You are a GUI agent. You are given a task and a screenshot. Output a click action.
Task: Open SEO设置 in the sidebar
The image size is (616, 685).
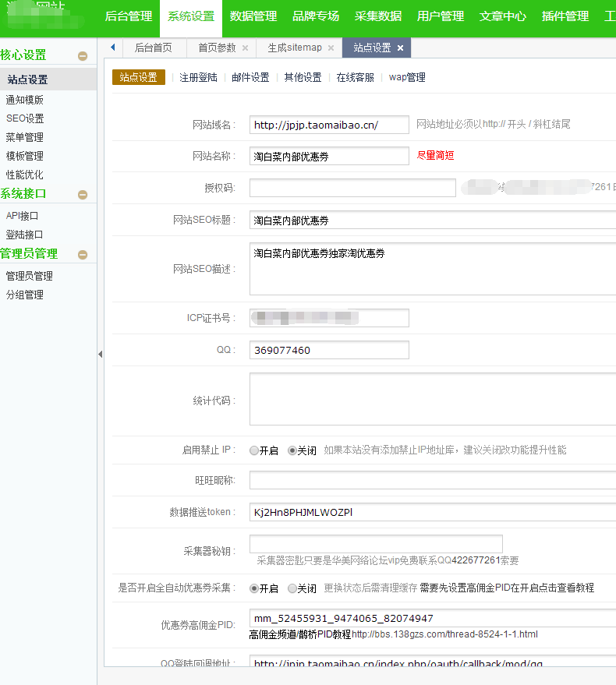25,118
